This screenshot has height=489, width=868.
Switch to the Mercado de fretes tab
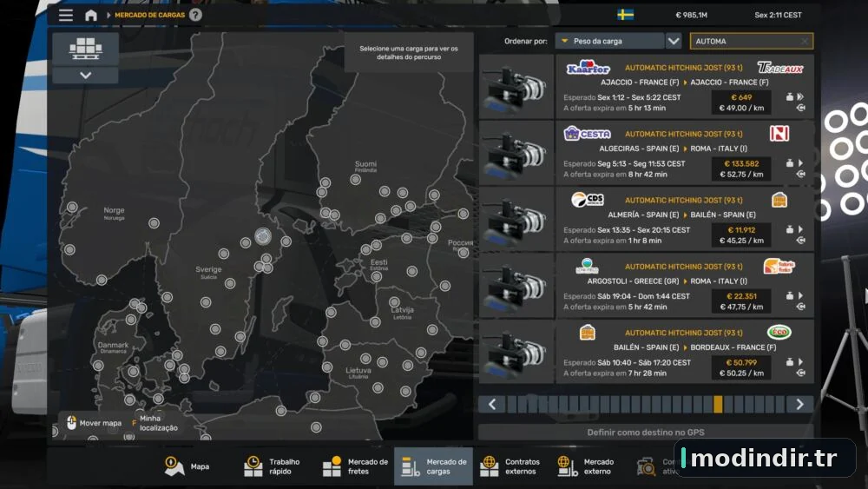[355, 466]
